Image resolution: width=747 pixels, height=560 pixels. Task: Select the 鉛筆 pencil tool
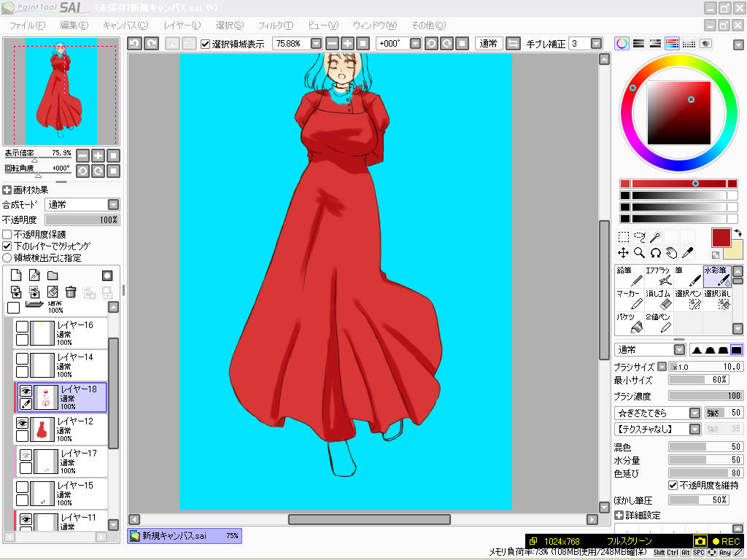(x=630, y=276)
